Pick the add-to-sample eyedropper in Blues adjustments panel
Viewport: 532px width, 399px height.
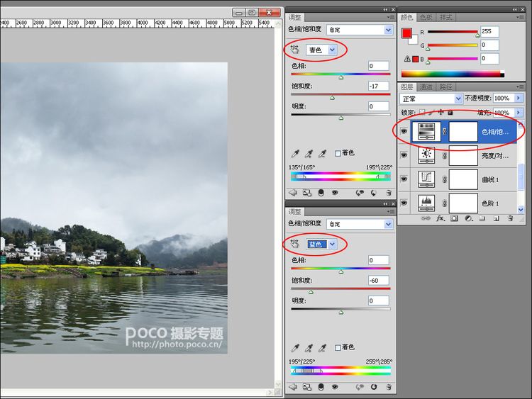click(309, 348)
